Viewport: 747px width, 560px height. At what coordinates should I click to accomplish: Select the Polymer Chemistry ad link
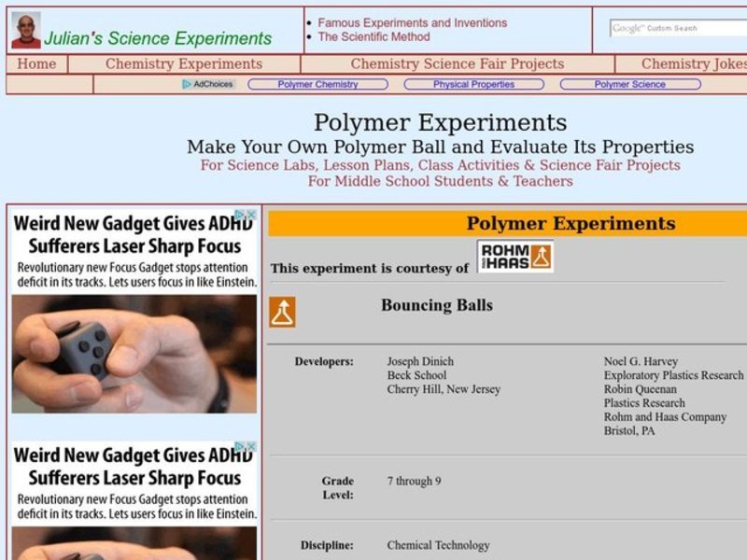pos(317,84)
